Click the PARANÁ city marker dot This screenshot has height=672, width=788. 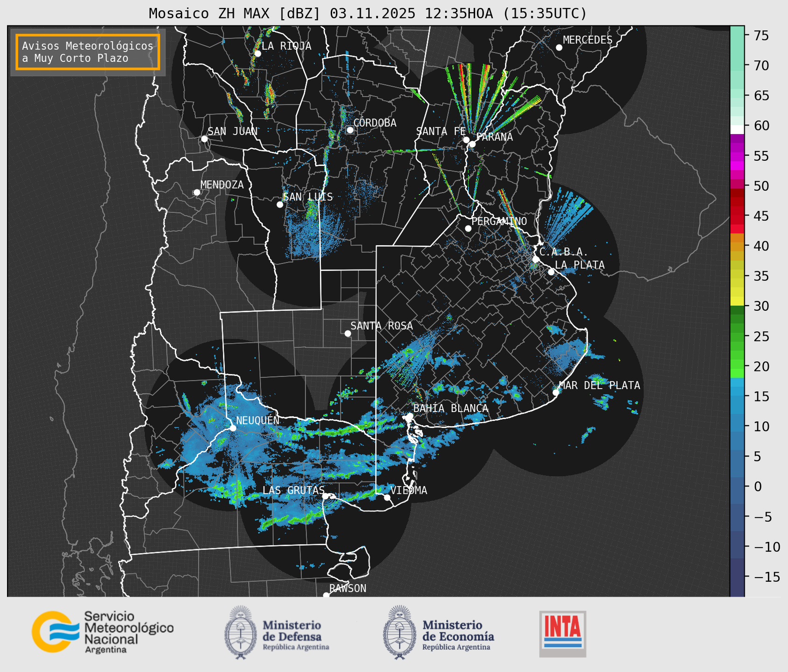pos(472,144)
